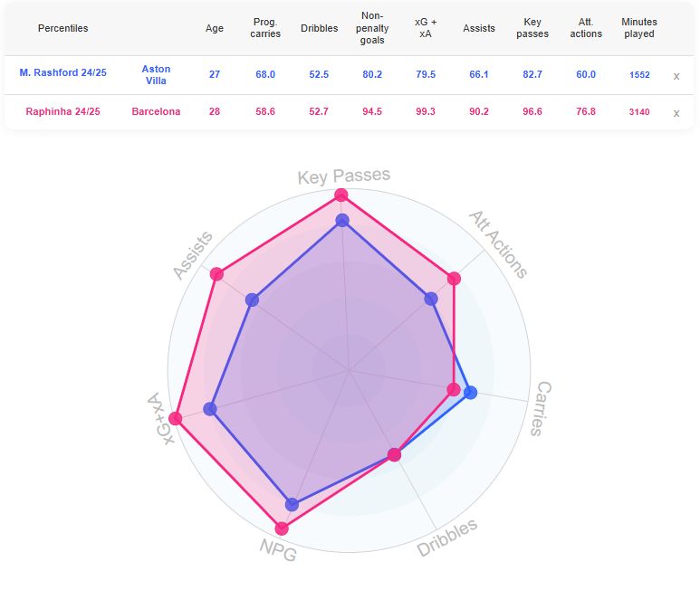700x590 pixels.
Task: Click Raphinha's pink xG+xA radar point
Action: [176, 419]
